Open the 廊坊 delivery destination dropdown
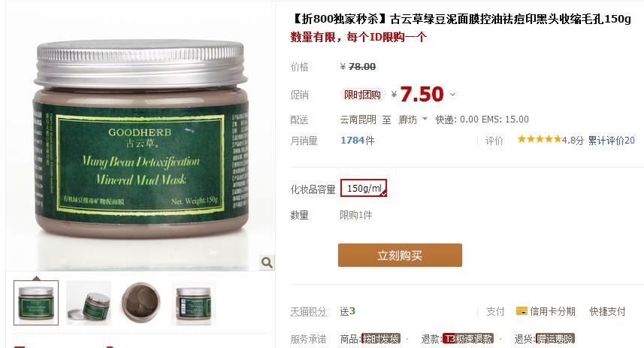Viewport: 644px width, 348px height. tap(413, 120)
